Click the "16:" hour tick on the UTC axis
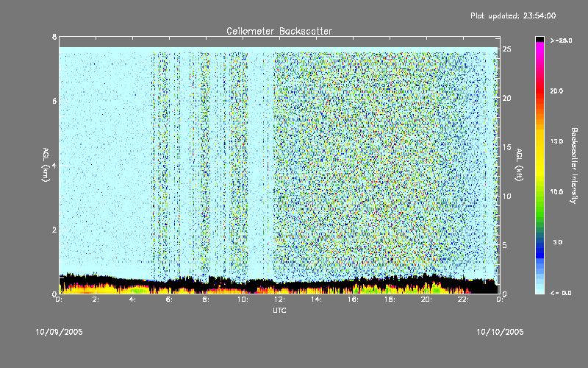The width and height of the screenshot is (588, 368). tap(354, 300)
